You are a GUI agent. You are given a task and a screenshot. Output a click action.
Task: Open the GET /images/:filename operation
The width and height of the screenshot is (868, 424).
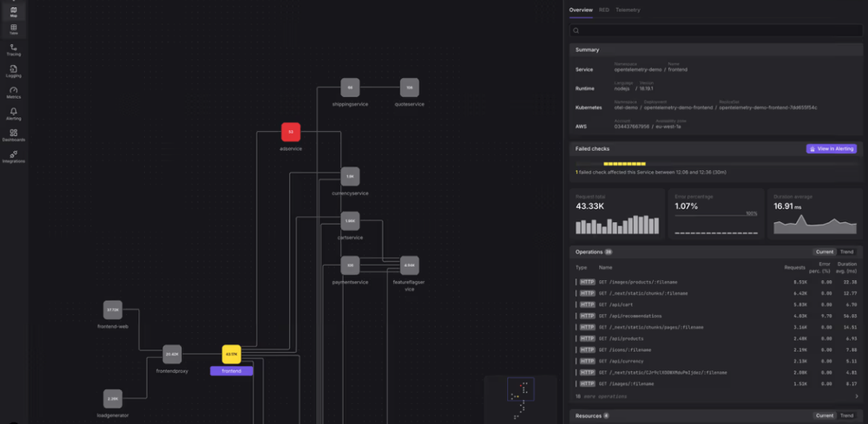pos(716,383)
